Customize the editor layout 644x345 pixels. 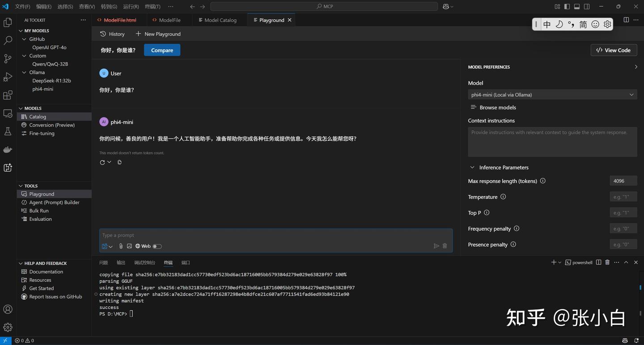(x=557, y=7)
